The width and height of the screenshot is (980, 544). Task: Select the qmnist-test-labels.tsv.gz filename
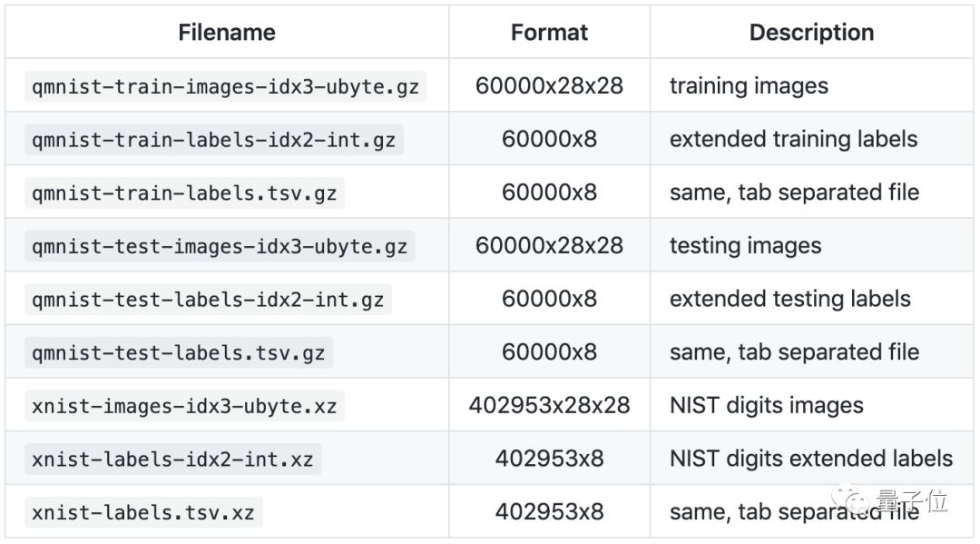pos(179,352)
